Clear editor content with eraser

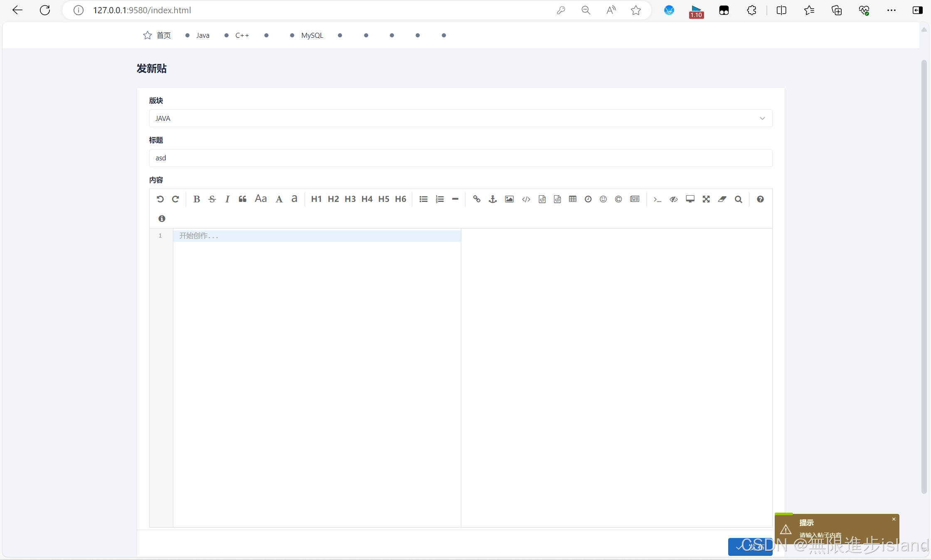(722, 199)
